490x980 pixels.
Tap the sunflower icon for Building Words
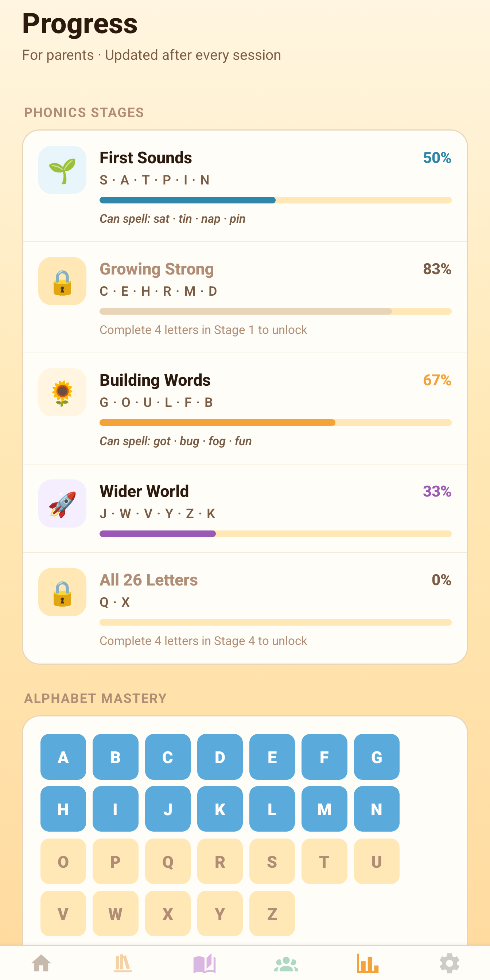[x=62, y=392]
